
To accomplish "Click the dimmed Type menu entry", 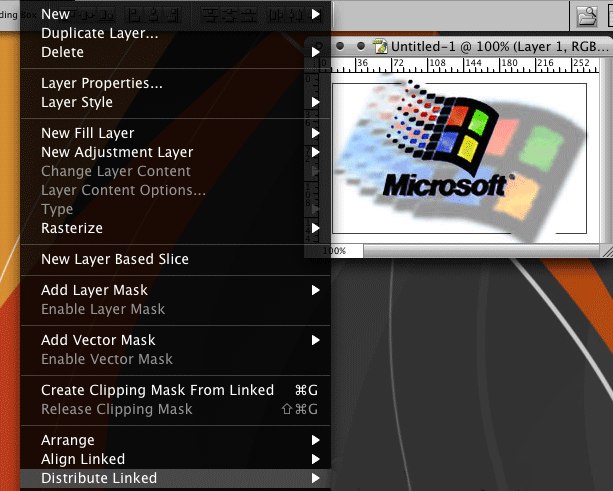I will (x=175, y=209).
